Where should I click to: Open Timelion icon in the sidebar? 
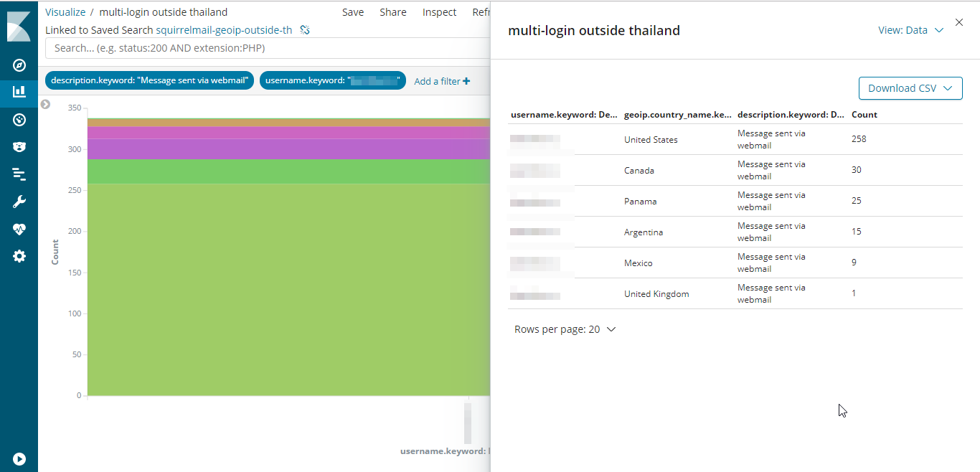pos(19,146)
